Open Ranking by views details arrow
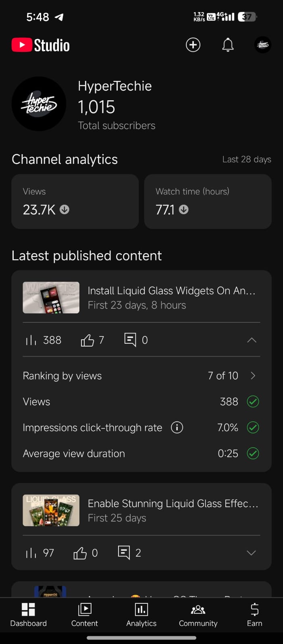Viewport: 283px width, 644px height. coord(253,376)
